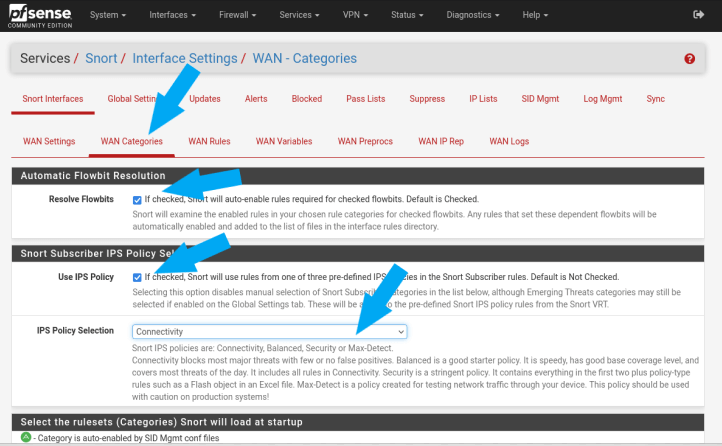Open the WAN Logs sub-tab
The image size is (722, 446).
coord(509,141)
